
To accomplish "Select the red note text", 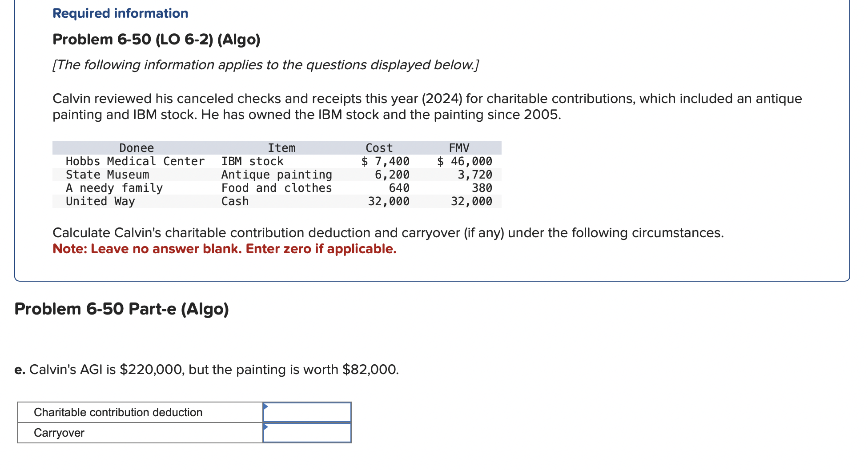I will (224, 249).
